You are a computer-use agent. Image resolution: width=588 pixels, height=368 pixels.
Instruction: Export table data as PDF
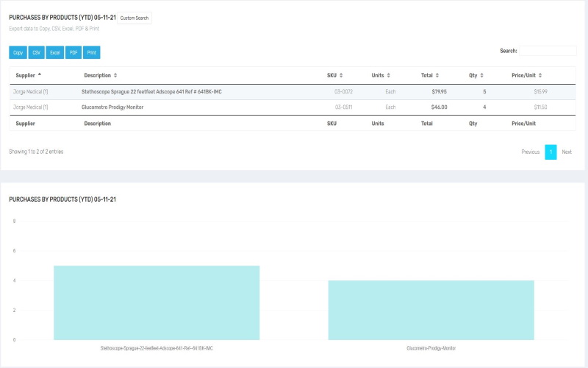(x=73, y=52)
